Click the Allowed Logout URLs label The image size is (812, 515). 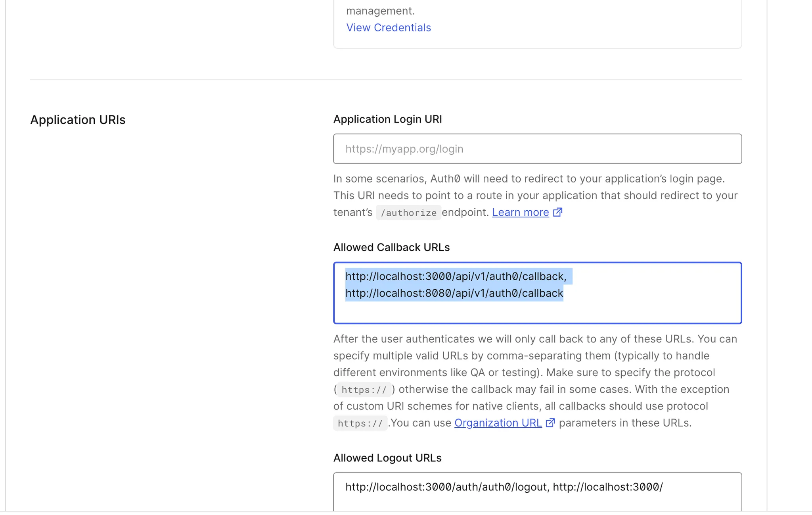pos(387,458)
